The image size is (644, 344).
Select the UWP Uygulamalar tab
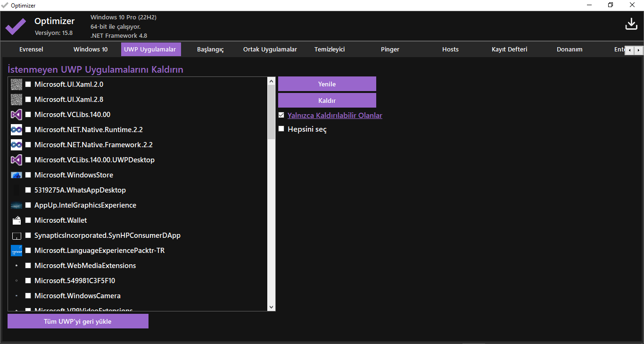[x=150, y=49]
